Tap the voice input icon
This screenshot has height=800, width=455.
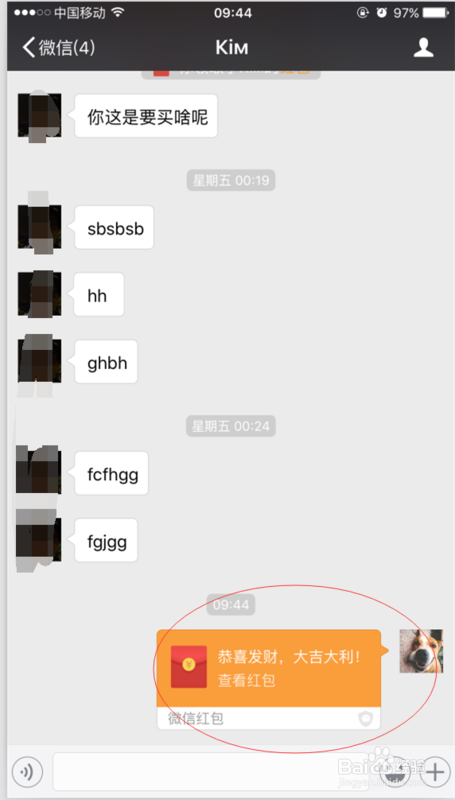[x=27, y=771]
